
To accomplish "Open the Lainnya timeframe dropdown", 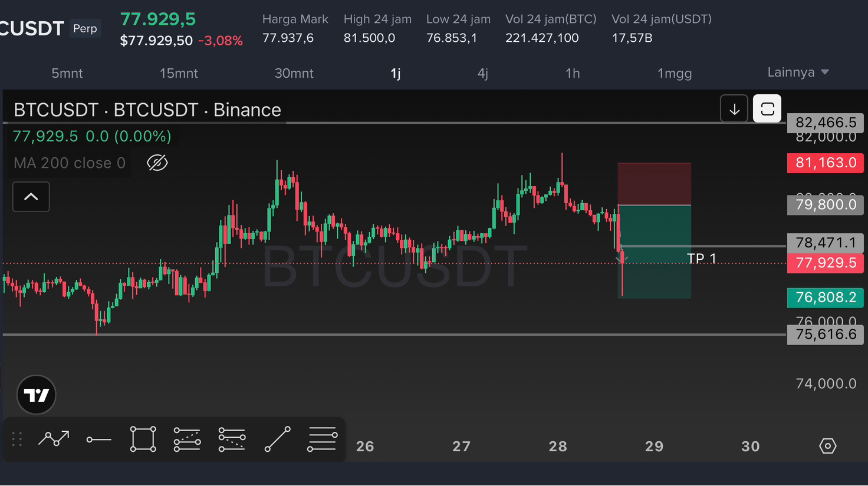I will pyautogui.click(x=798, y=72).
